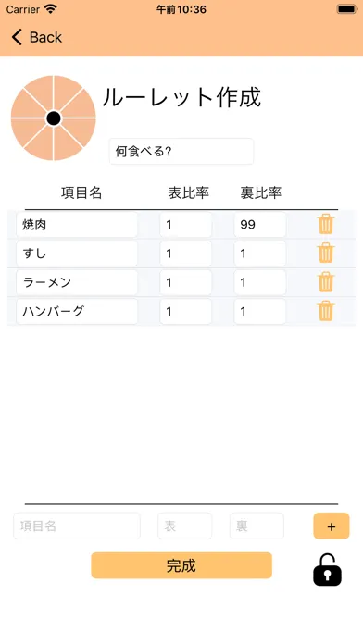Focus the new 裏 ratio placeholder field
Image resolution: width=363 pixels, height=644 pixels.
point(257,526)
